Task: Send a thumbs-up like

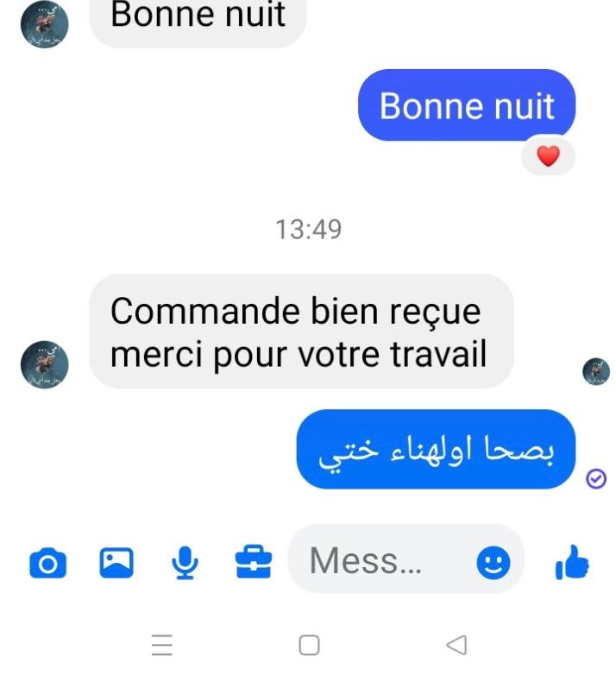Action: point(572,562)
